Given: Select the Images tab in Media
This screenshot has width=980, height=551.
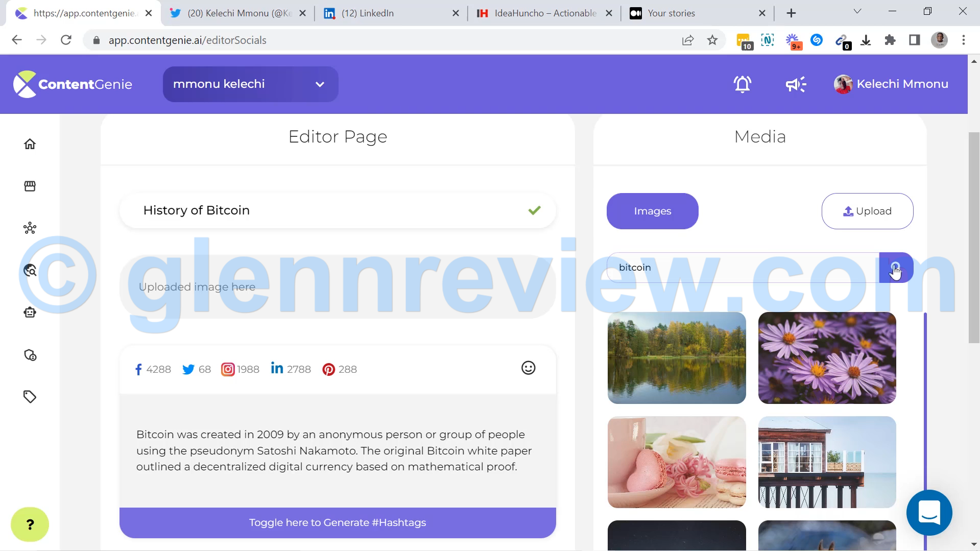Looking at the screenshot, I should point(652,211).
